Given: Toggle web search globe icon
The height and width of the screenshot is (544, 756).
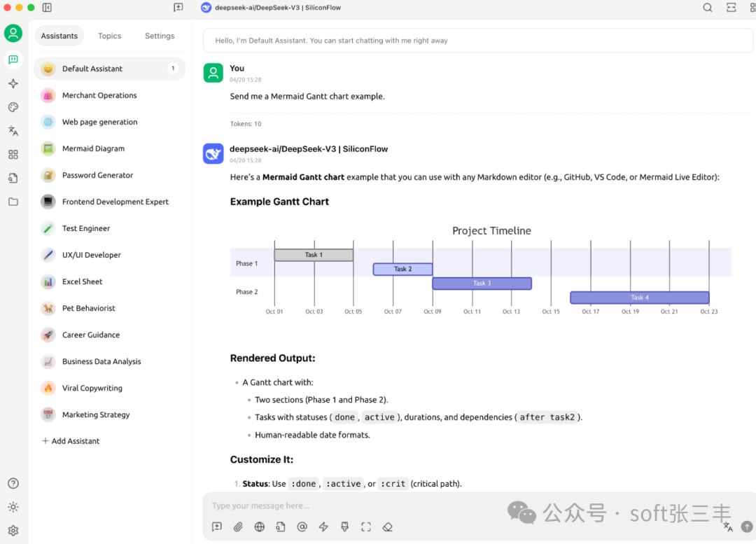Looking at the screenshot, I should (x=260, y=526).
